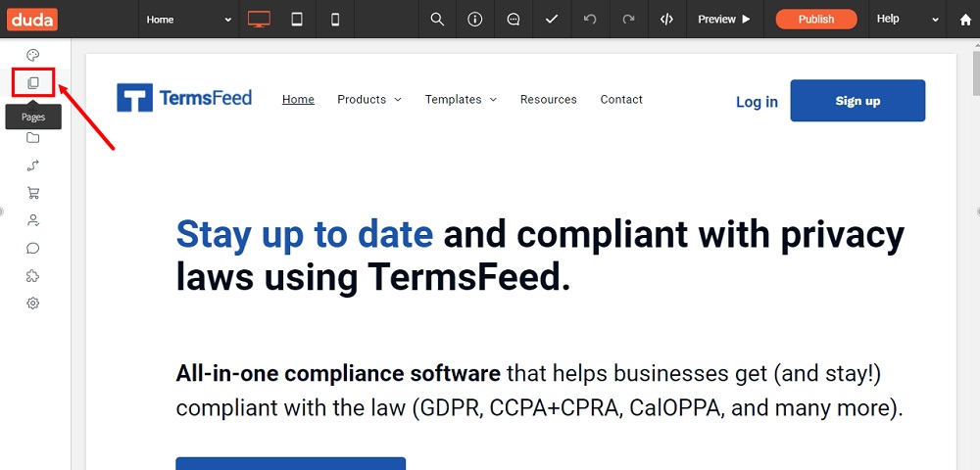
Task: Open developer mode code icon
Action: tap(666, 20)
